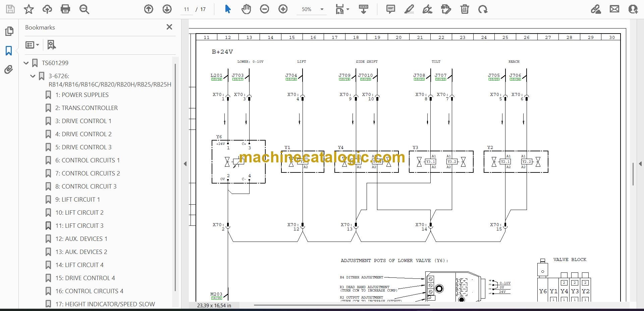Open bookmark 16: CONTROL CIRCUITS 4
644x311 pixels.
pyautogui.click(x=89, y=291)
